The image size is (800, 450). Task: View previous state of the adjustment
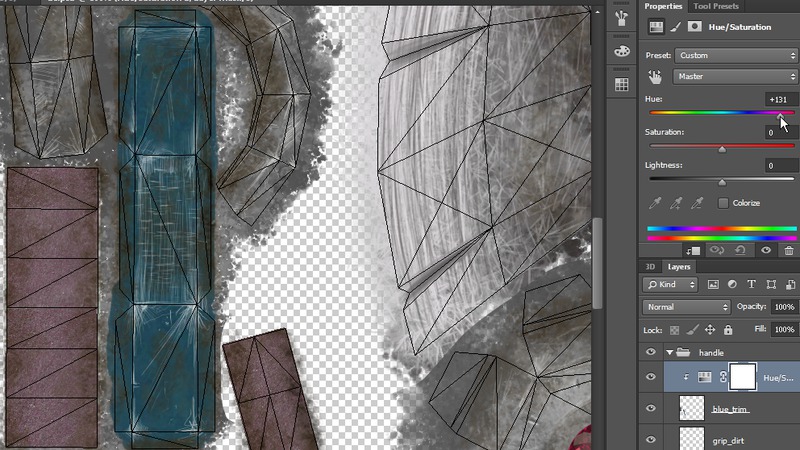click(717, 250)
